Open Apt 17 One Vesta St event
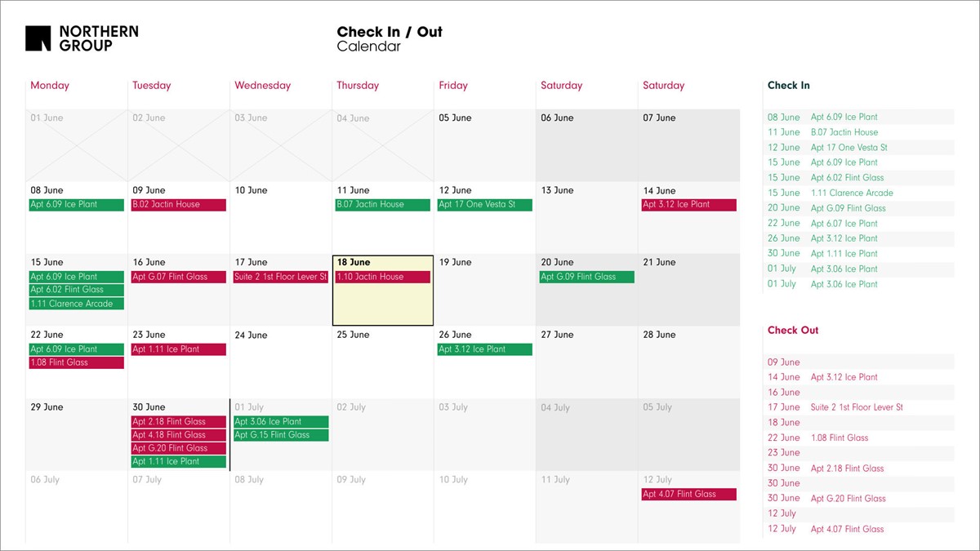980x551 pixels. (x=484, y=205)
